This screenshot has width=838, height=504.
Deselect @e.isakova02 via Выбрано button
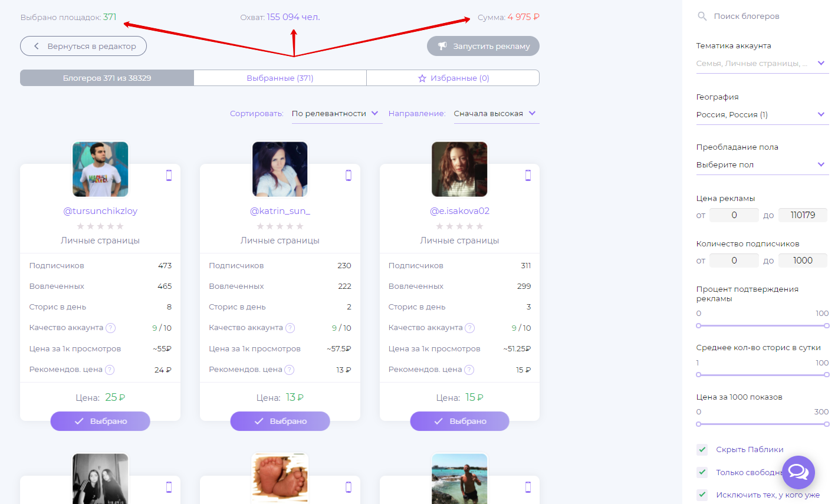[459, 421]
